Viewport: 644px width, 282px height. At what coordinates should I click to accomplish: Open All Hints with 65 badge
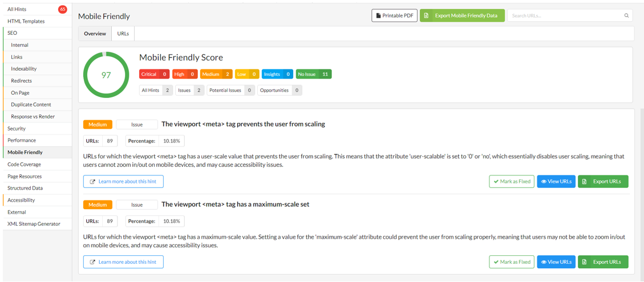[x=17, y=9]
